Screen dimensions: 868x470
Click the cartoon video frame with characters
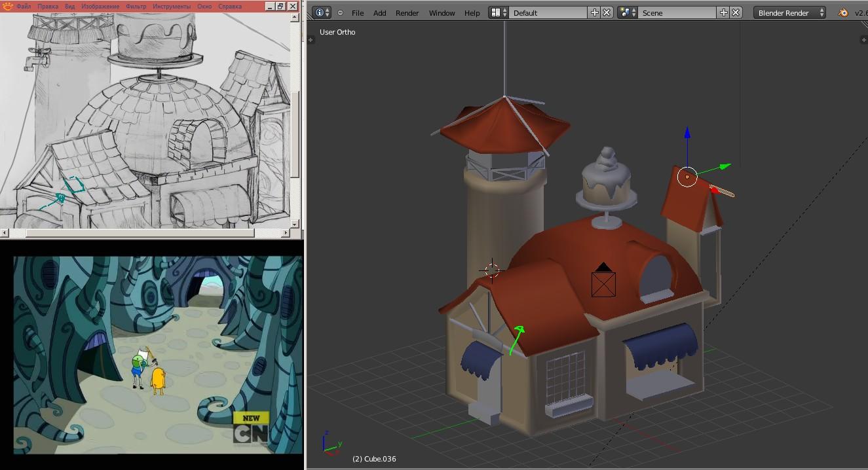158,355
